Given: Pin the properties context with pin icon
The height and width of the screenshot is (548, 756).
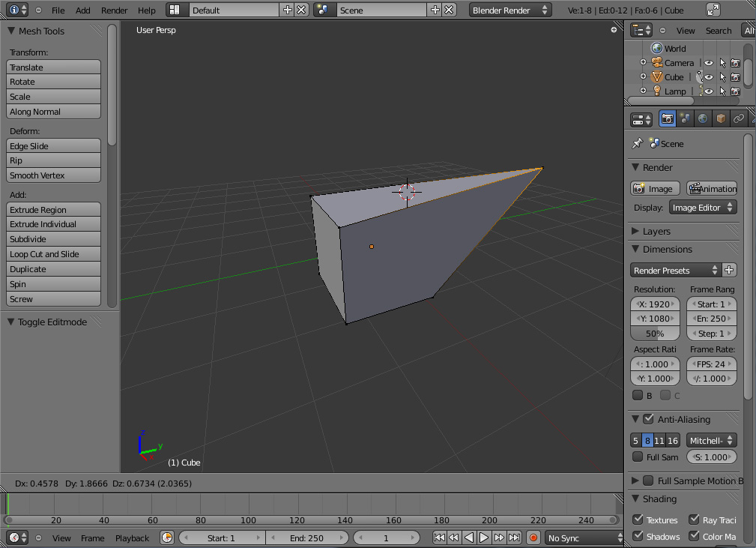Looking at the screenshot, I should [638, 143].
